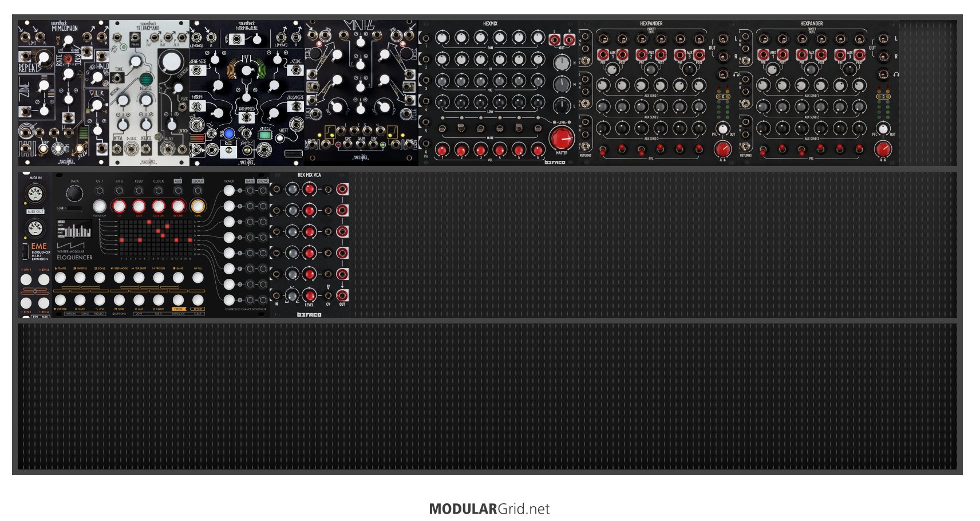Viewport: 980px width, 521px height.
Task: Click the master H EQ knob on Hexmix
Action: (x=563, y=63)
